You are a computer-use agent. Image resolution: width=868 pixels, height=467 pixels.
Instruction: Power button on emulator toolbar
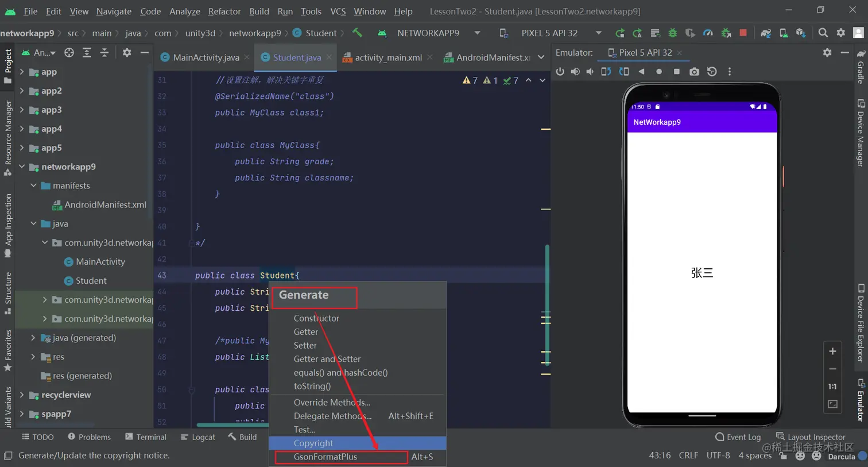click(x=560, y=72)
